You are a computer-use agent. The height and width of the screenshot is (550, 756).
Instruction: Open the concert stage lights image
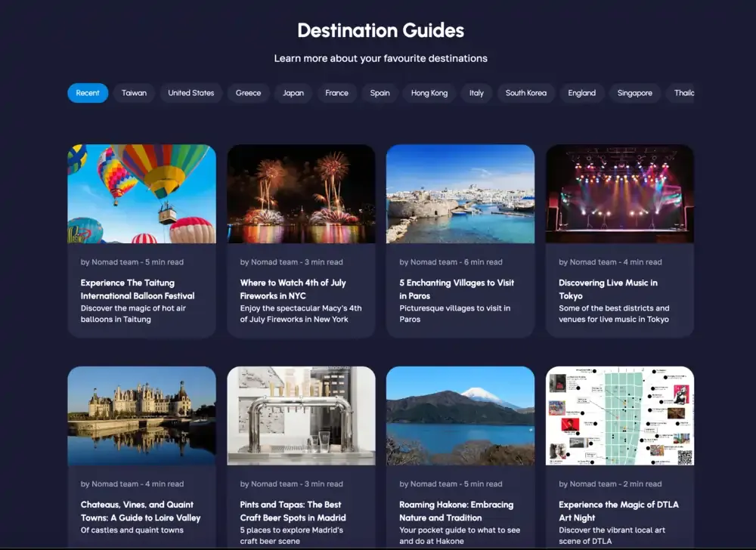click(x=620, y=193)
